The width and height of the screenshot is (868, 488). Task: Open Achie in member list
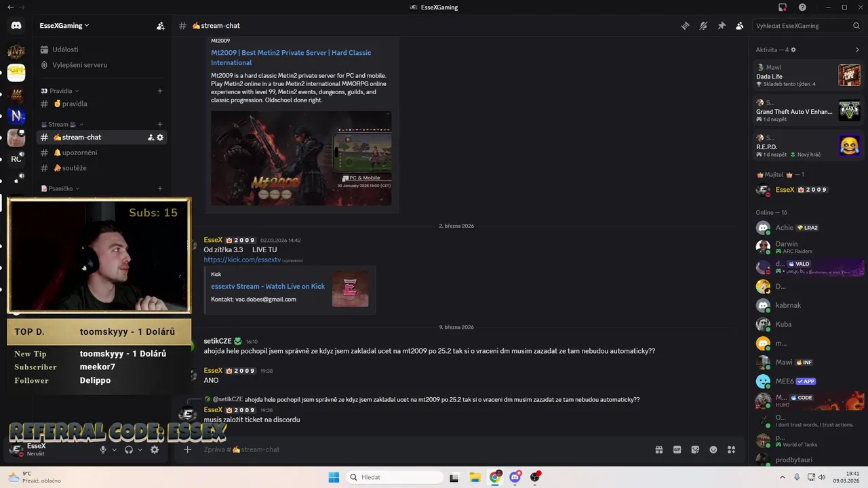pos(808,228)
